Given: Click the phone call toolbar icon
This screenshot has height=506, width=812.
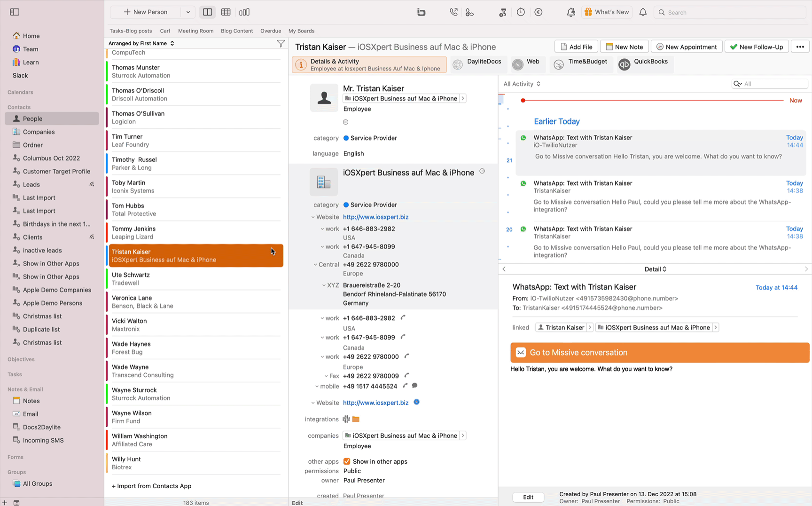Looking at the screenshot, I should 453,12.
